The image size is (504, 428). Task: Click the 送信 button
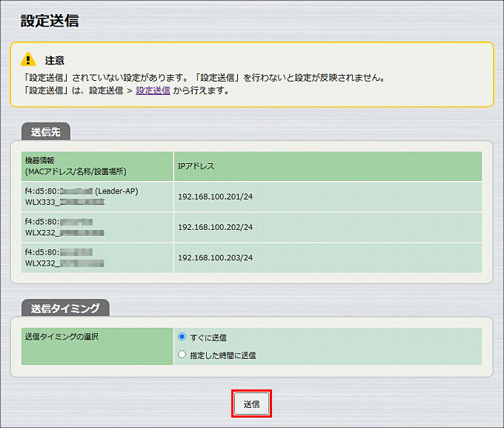251,404
